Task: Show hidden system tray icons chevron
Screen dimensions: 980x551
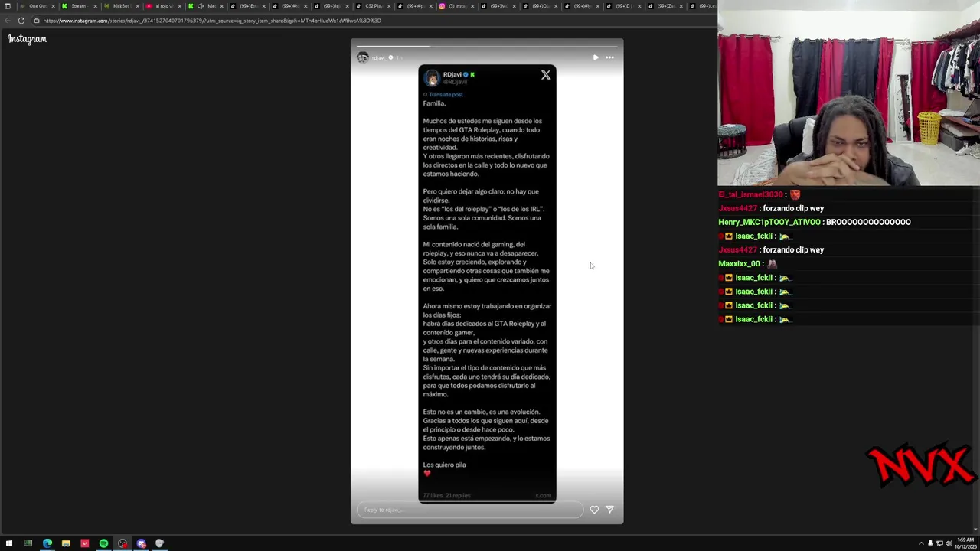Action: (921, 543)
